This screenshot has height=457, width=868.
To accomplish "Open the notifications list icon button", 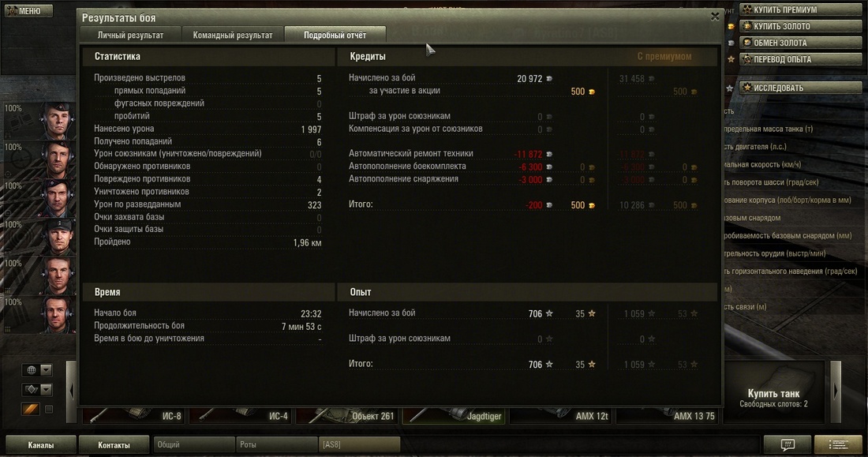I will click(x=837, y=444).
